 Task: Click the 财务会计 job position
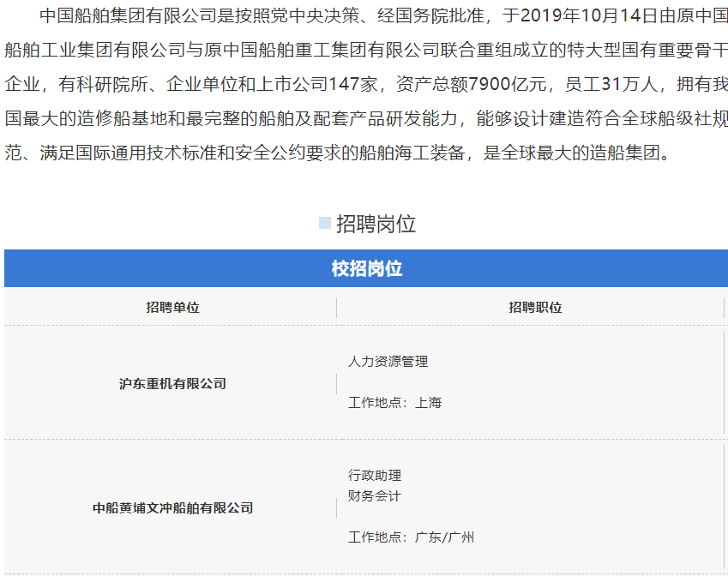[374, 495]
